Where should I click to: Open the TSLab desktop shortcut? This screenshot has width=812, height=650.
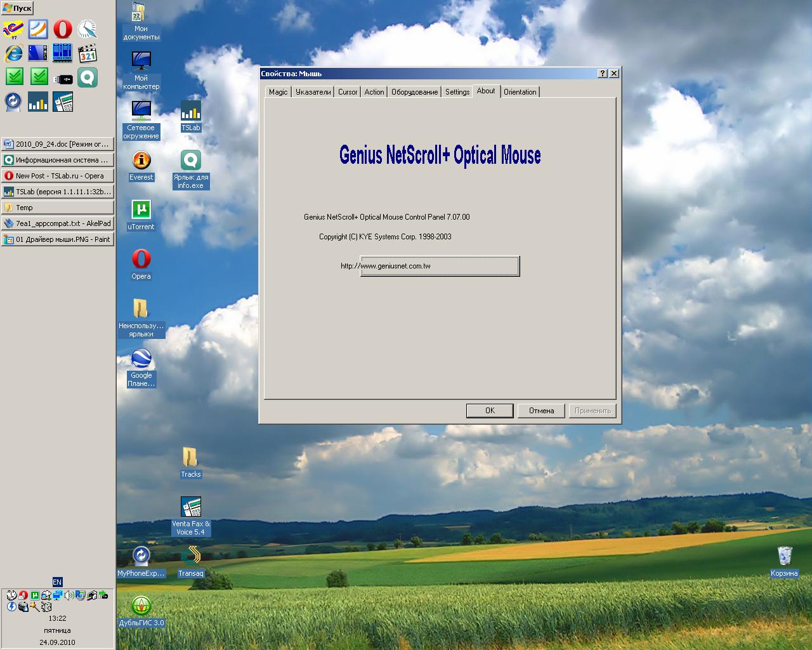(x=190, y=112)
